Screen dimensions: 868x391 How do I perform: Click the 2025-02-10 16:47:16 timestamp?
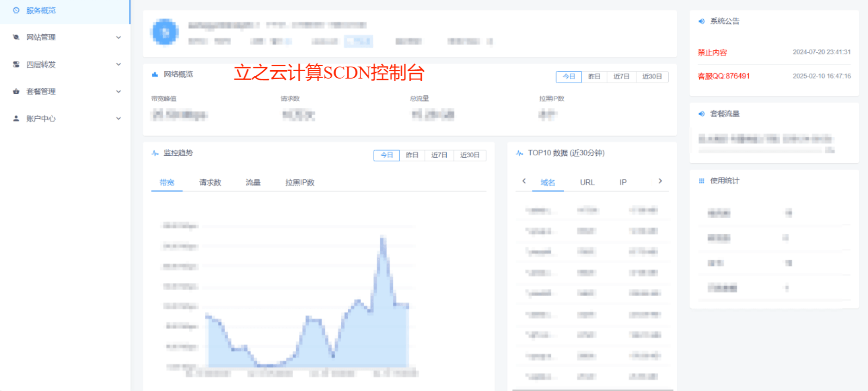(822, 76)
